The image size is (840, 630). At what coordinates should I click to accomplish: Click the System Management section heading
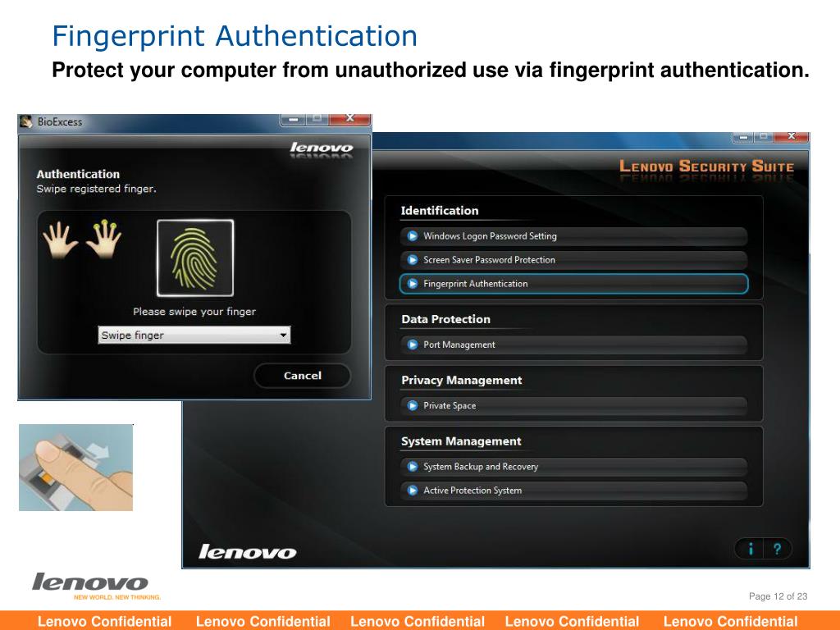tap(461, 441)
